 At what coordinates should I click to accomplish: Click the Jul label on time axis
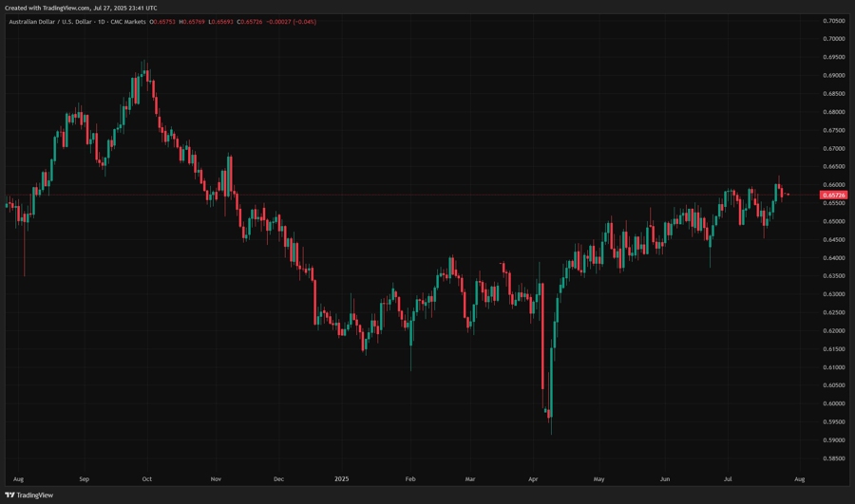click(x=727, y=479)
